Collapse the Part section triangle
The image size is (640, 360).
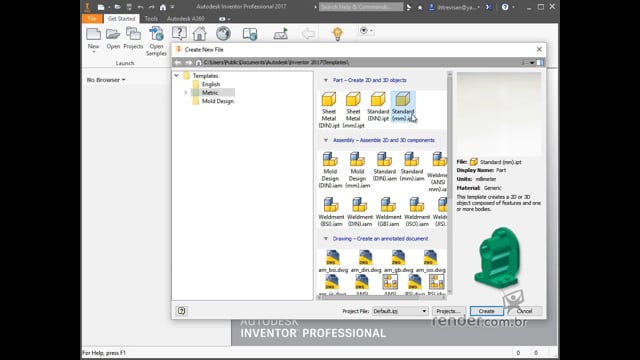pos(326,80)
